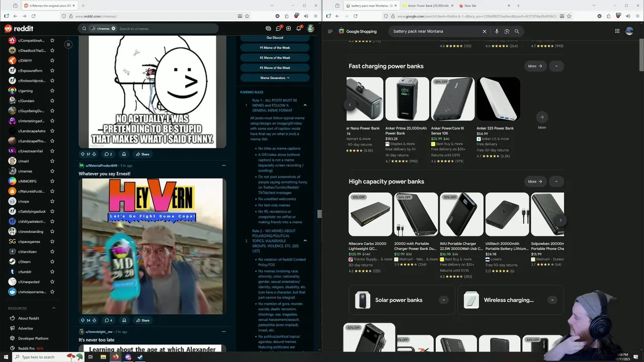Open Google Shopping main menu hamburger
644x362 pixels.
pyautogui.click(x=330, y=31)
